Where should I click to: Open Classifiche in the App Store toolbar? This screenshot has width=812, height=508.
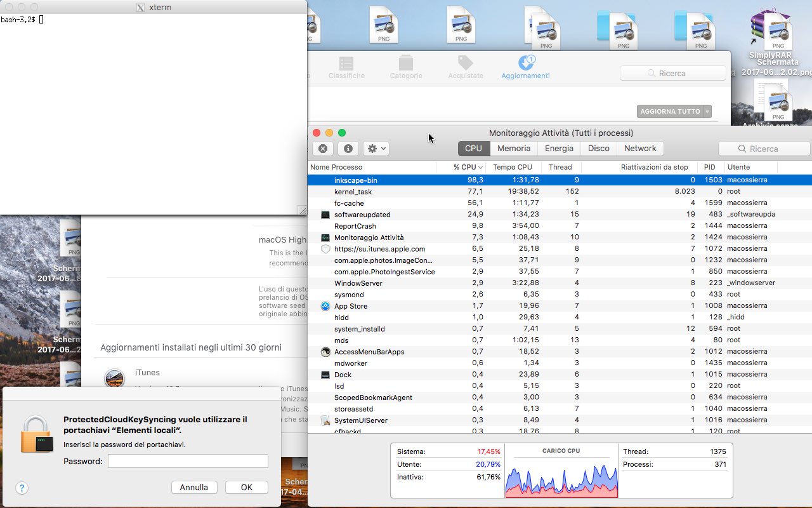[346, 68]
